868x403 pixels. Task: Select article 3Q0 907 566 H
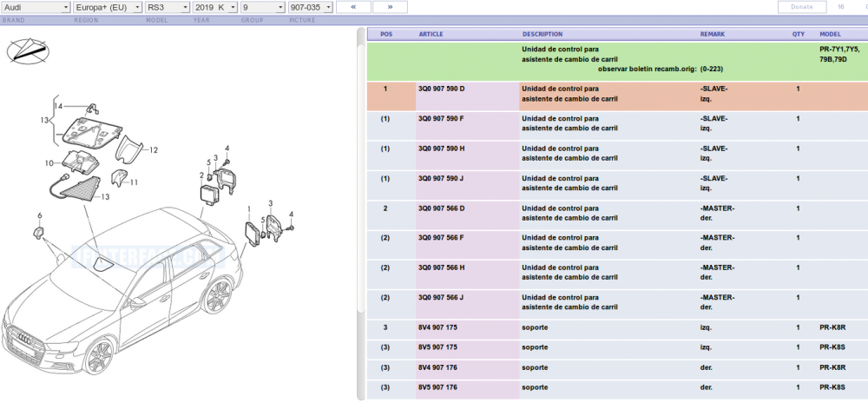coord(441,268)
